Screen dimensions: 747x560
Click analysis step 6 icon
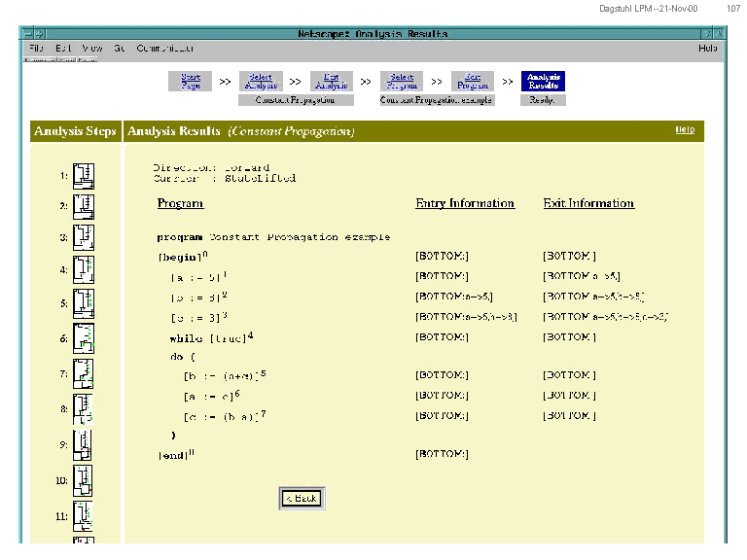(84, 338)
